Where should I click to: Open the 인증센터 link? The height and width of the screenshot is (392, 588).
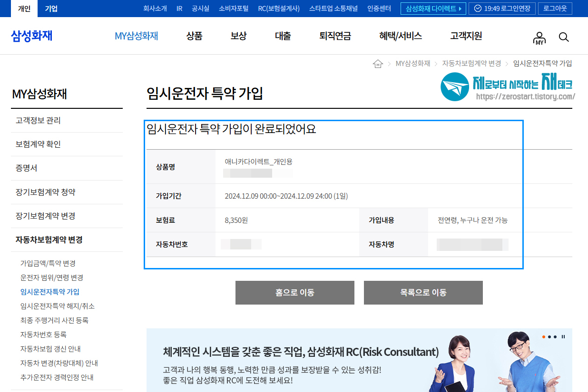tap(379, 9)
